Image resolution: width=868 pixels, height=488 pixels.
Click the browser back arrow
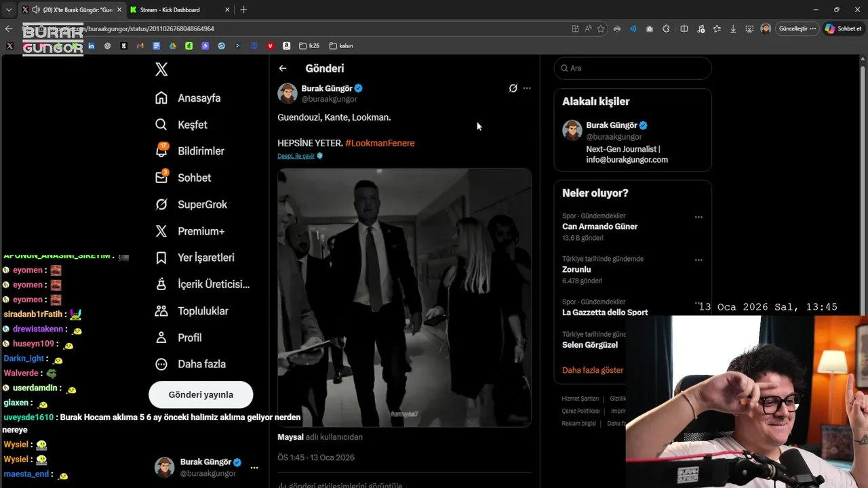(8, 28)
